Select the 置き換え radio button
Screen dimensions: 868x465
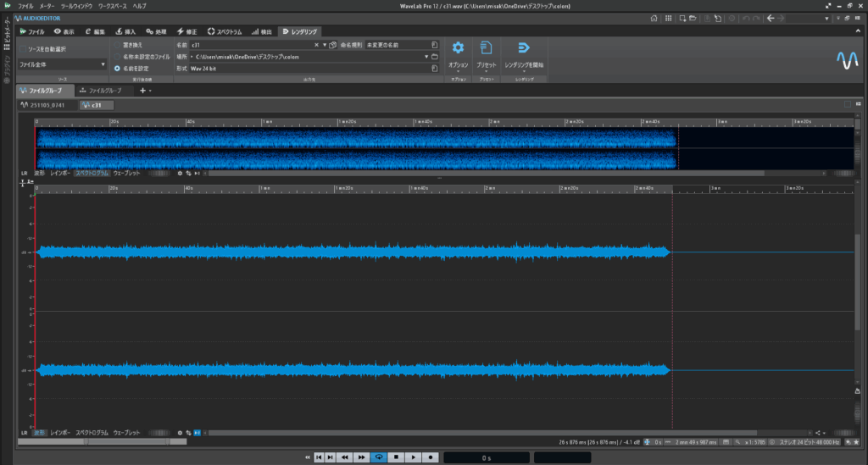click(117, 44)
